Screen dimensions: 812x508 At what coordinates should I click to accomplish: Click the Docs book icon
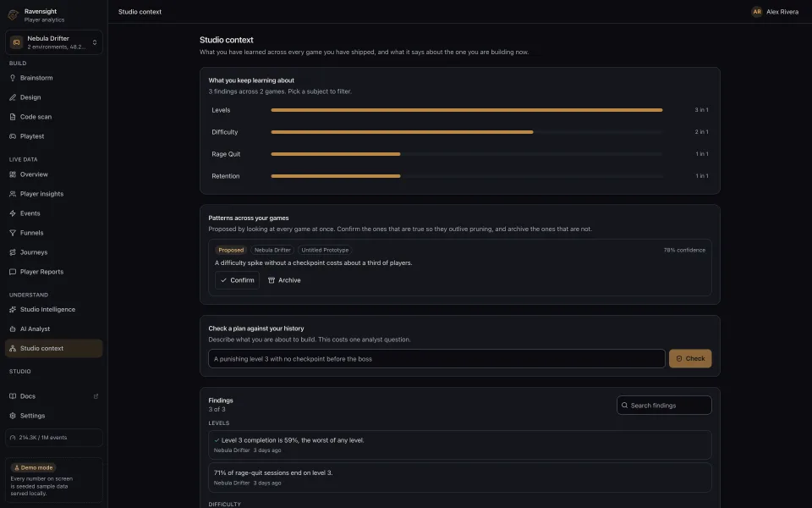pyautogui.click(x=13, y=396)
